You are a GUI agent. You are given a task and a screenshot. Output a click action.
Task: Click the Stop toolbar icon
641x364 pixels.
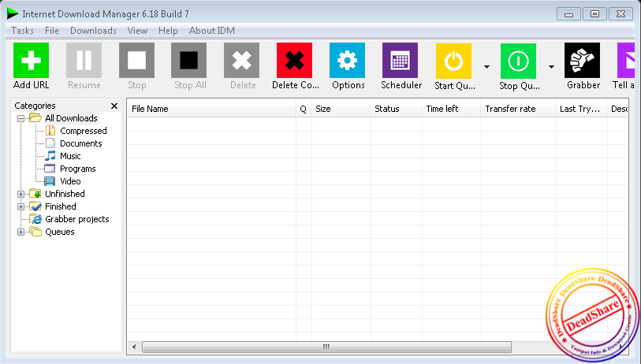(x=136, y=61)
